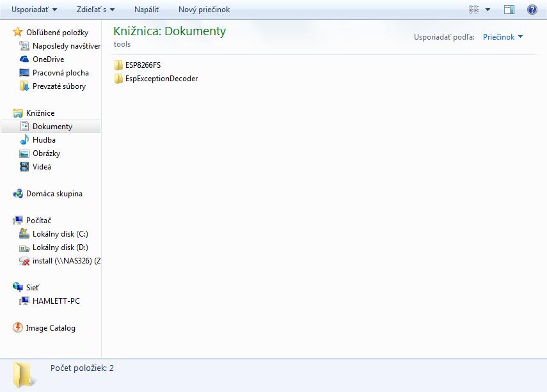Open Pracovná plocha in navigation pane
Viewport: 547px width, 392px height.
(60, 73)
